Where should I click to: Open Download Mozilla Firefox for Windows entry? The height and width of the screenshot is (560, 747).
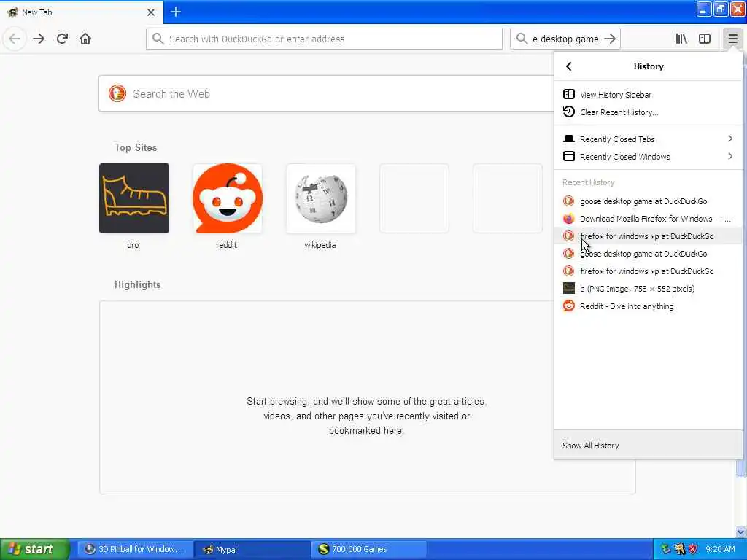coord(649,219)
